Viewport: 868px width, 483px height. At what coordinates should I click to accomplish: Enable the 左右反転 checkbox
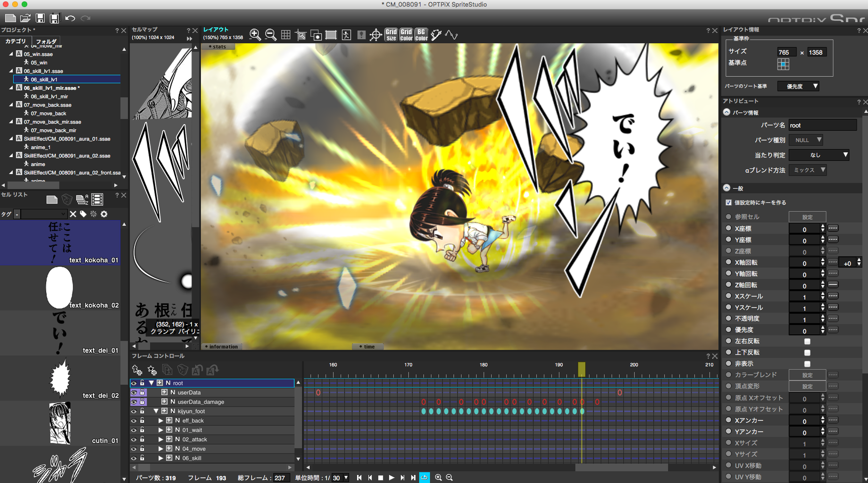coord(807,341)
